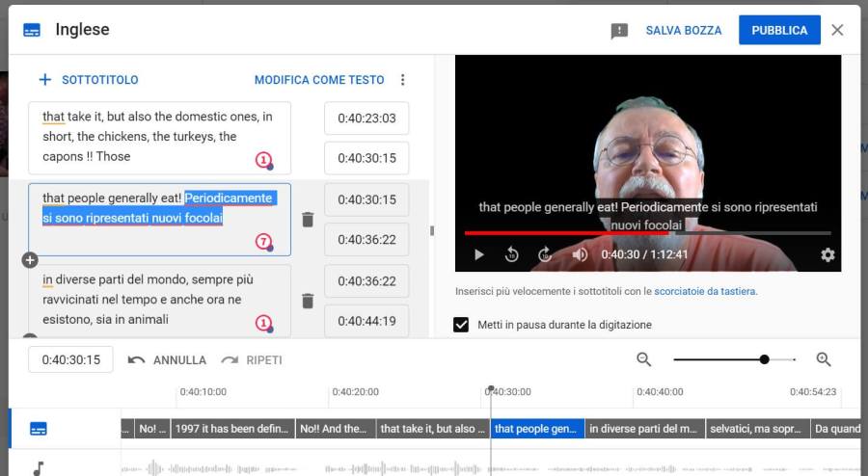This screenshot has width=868, height=476.
Task: Open the three-dot more options menu
Action: pos(403,80)
